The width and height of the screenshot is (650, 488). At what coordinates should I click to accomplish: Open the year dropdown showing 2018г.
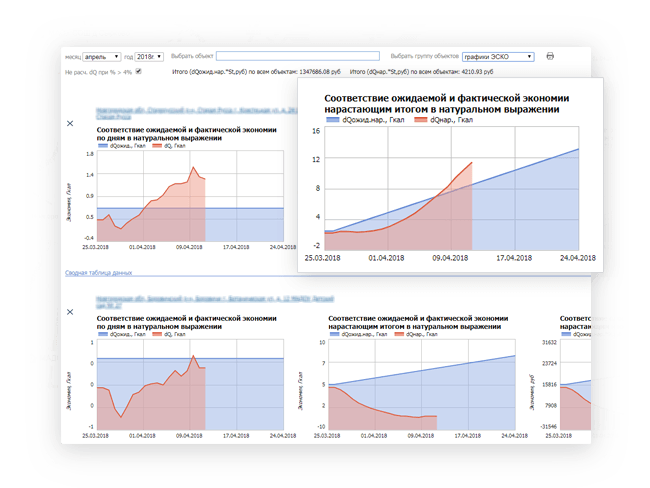coord(149,56)
